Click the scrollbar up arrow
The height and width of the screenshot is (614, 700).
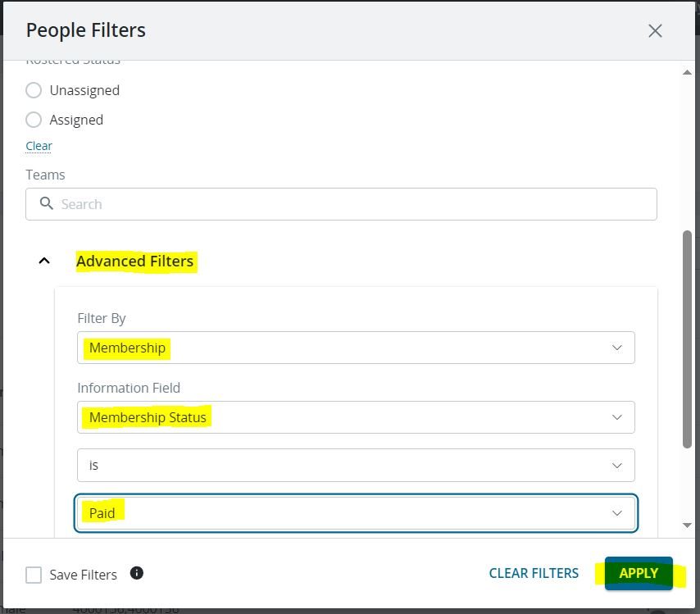[x=687, y=73]
